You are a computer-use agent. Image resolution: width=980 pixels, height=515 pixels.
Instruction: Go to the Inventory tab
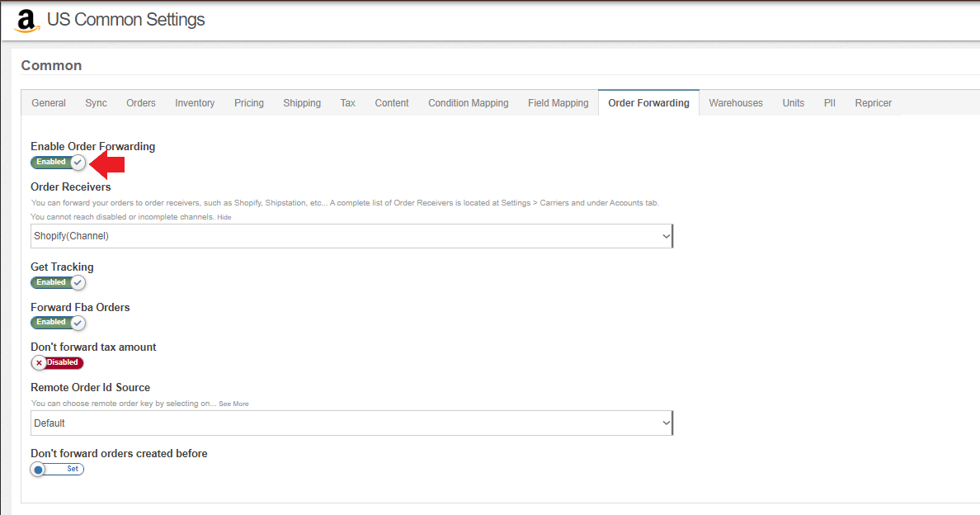195,103
